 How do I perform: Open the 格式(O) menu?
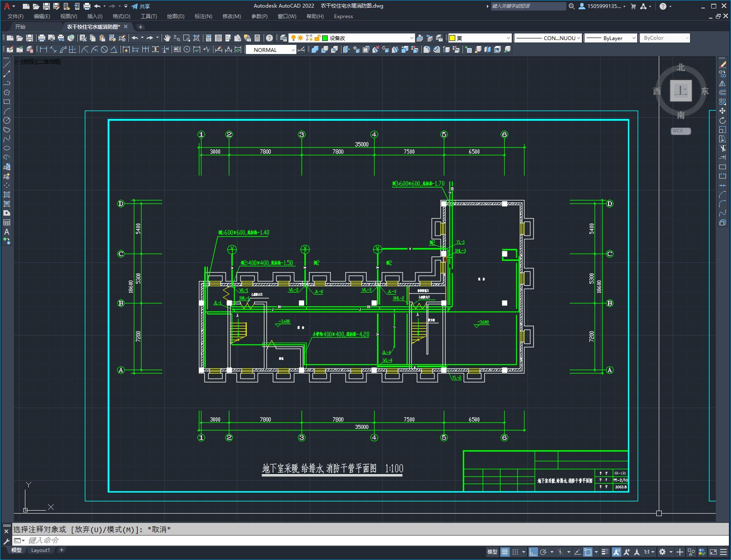(121, 16)
